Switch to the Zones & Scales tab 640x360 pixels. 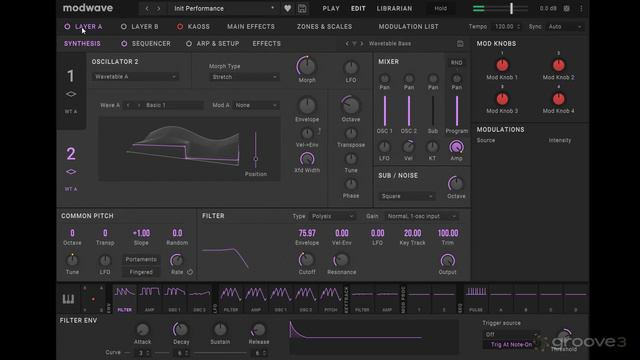[324, 27]
